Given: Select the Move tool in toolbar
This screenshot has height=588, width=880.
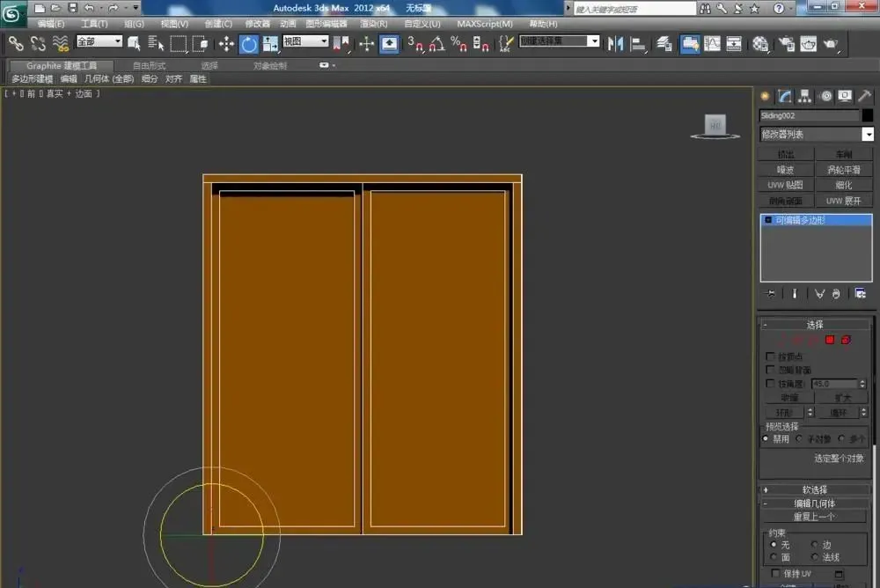Looking at the screenshot, I should 226,44.
